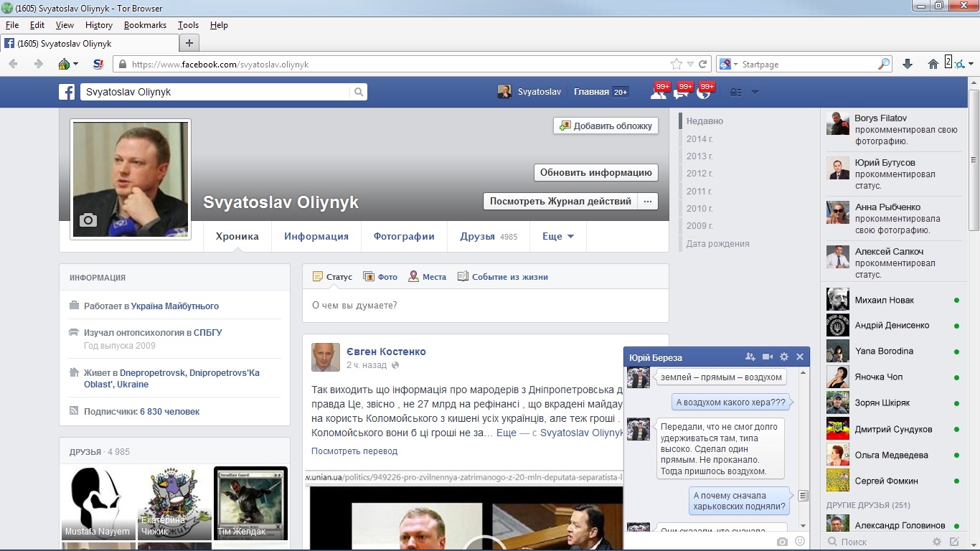This screenshot has width=980, height=551.
Task: Open Євген Костенко profile link
Action: click(386, 352)
